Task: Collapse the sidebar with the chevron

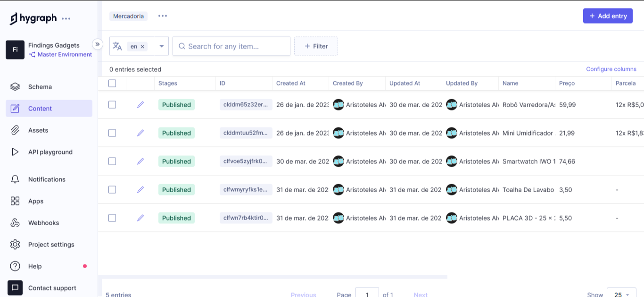Action: (x=98, y=44)
